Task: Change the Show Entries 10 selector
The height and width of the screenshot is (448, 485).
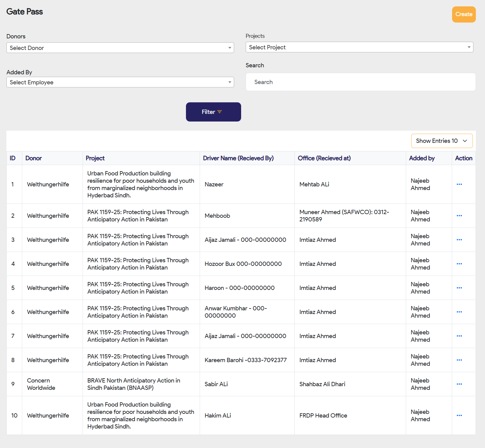Action: click(x=441, y=141)
